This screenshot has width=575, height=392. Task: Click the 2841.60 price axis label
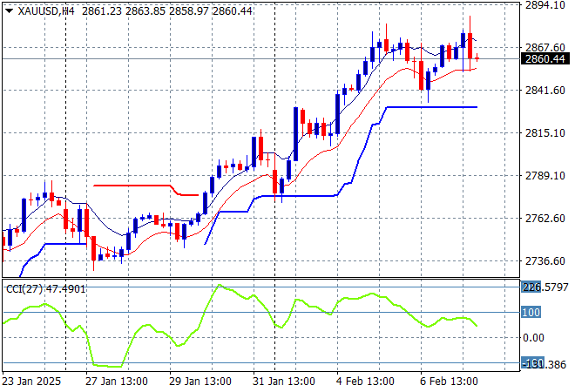pos(545,91)
